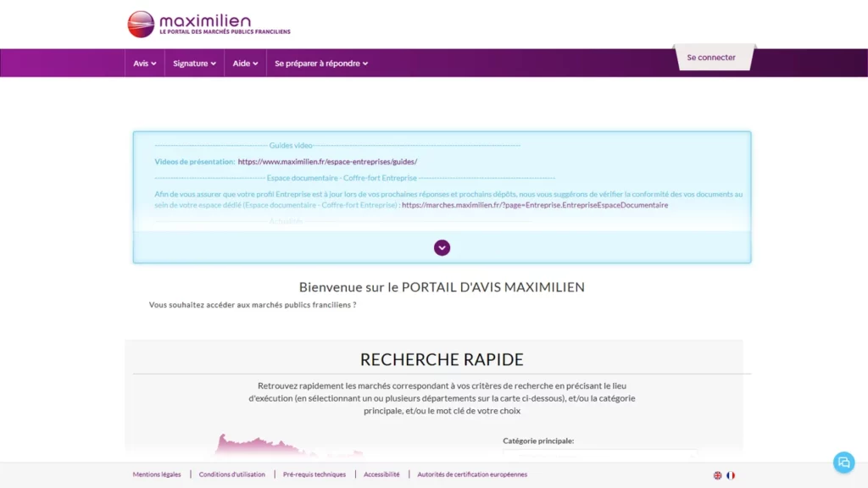The height and width of the screenshot is (488, 868).
Task: Click the Maximilien portal logo
Action: point(209,25)
